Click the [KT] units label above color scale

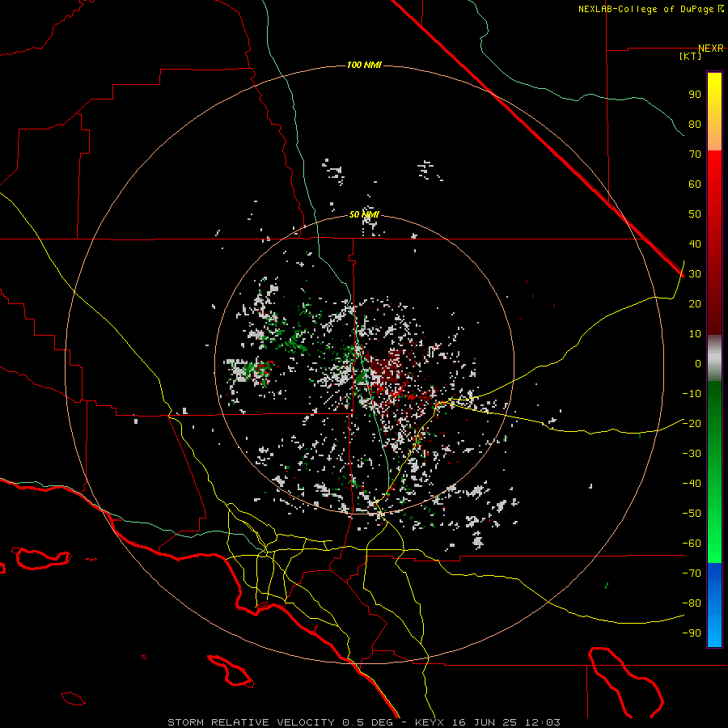691,56
